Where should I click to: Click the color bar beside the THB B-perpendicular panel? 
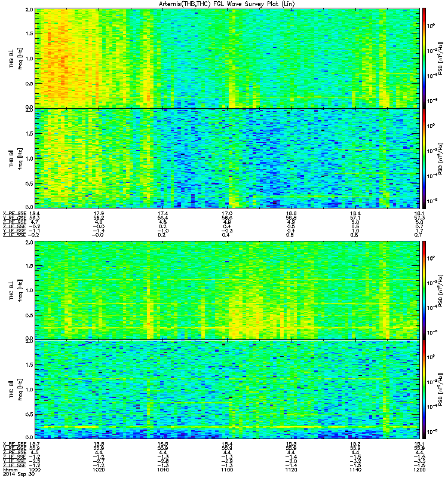click(x=424, y=58)
